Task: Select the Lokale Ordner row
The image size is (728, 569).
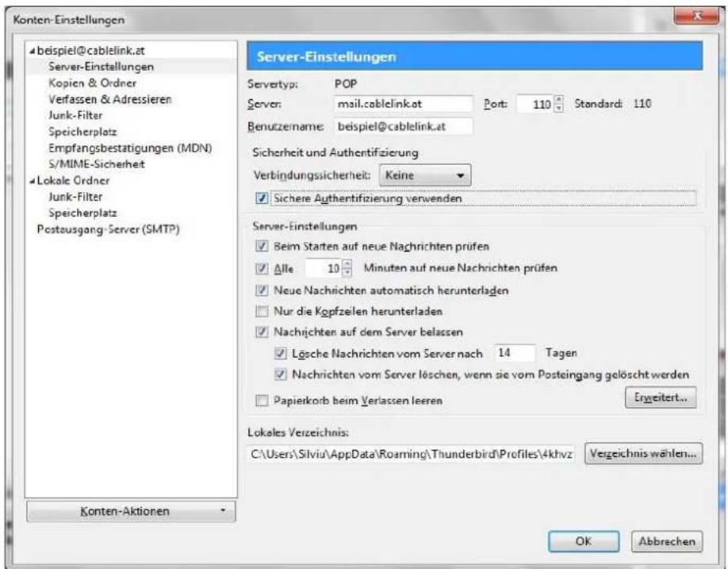Action: tap(74, 181)
